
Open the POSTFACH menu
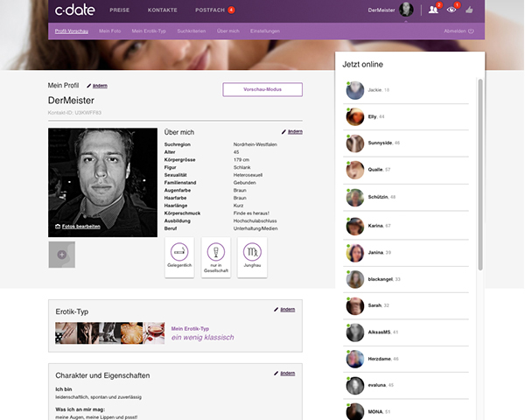[x=210, y=10]
